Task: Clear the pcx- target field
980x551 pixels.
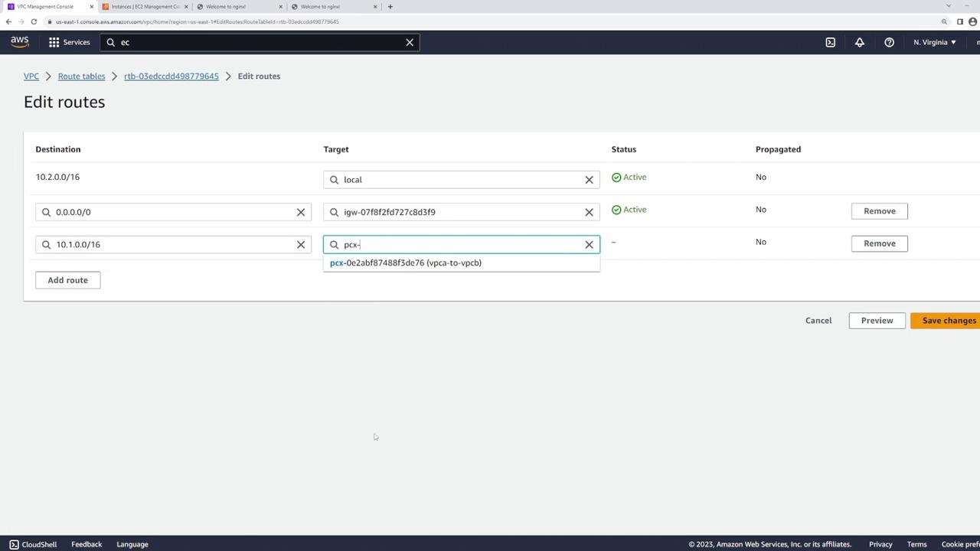Action: coord(589,244)
